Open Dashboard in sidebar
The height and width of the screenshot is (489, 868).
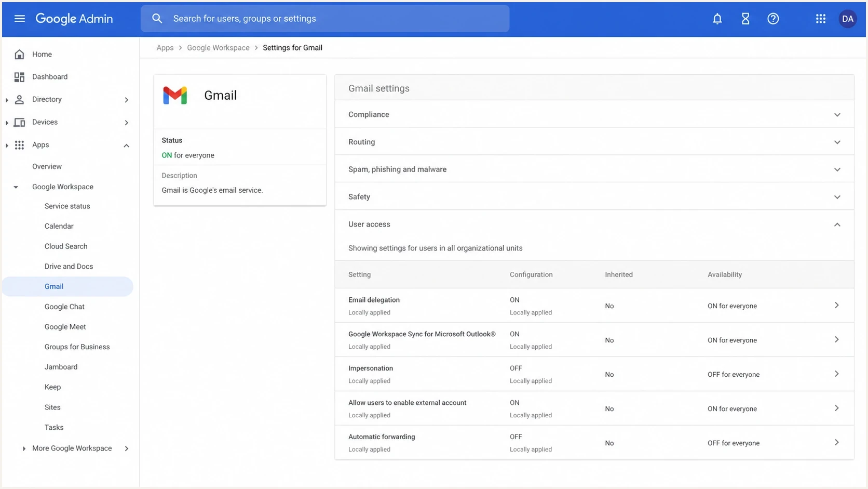point(50,77)
